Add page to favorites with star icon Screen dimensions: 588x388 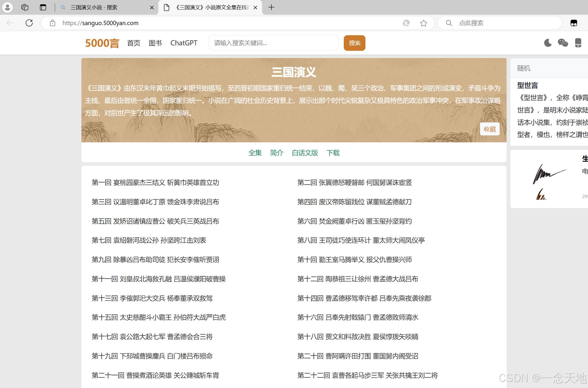423,23
